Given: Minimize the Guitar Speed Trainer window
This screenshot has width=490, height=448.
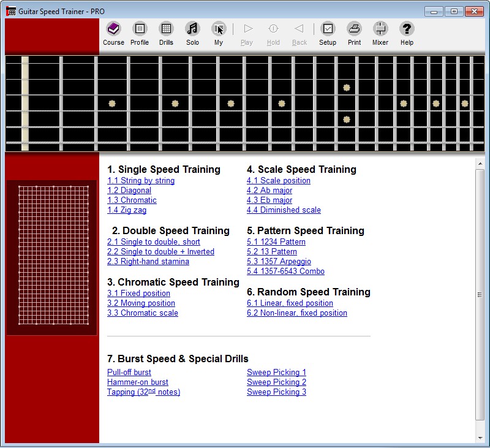Looking at the screenshot, I should coord(434,12).
